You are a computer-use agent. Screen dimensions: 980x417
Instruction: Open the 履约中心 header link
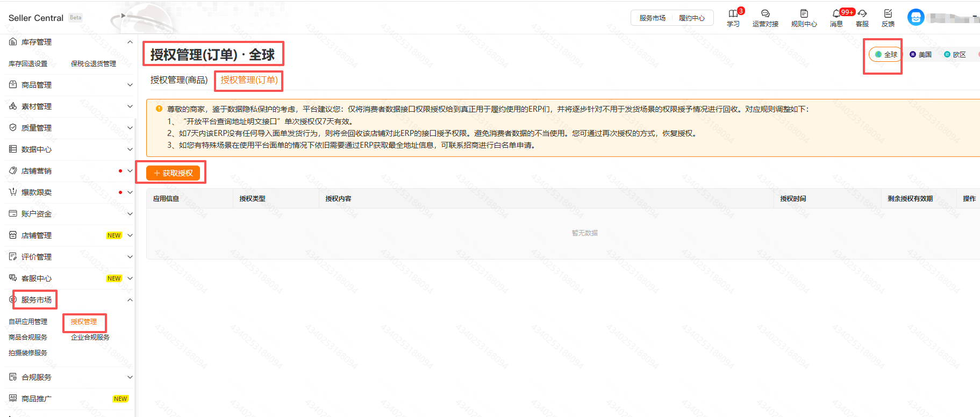[x=691, y=18]
